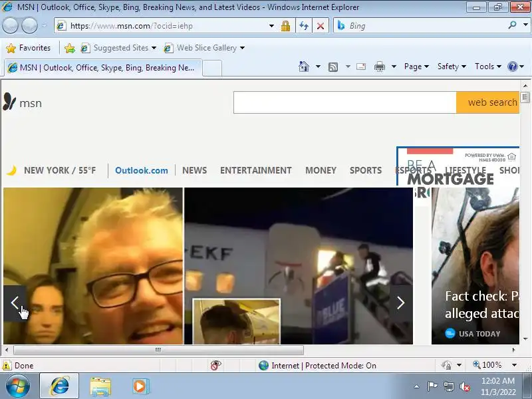The image size is (532, 399).
Task: Click the network tray icon
Action: tap(448, 386)
